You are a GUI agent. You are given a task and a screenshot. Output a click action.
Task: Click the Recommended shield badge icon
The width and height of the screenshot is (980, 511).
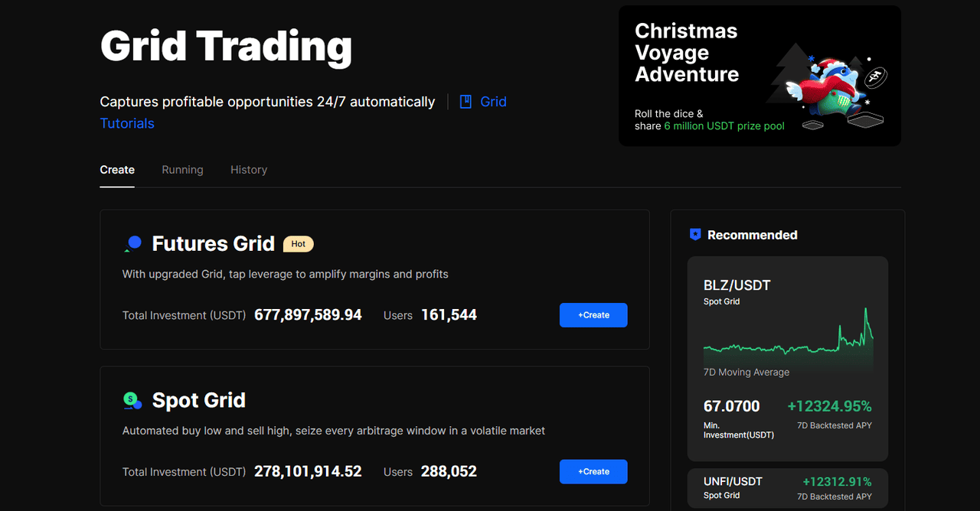point(695,235)
